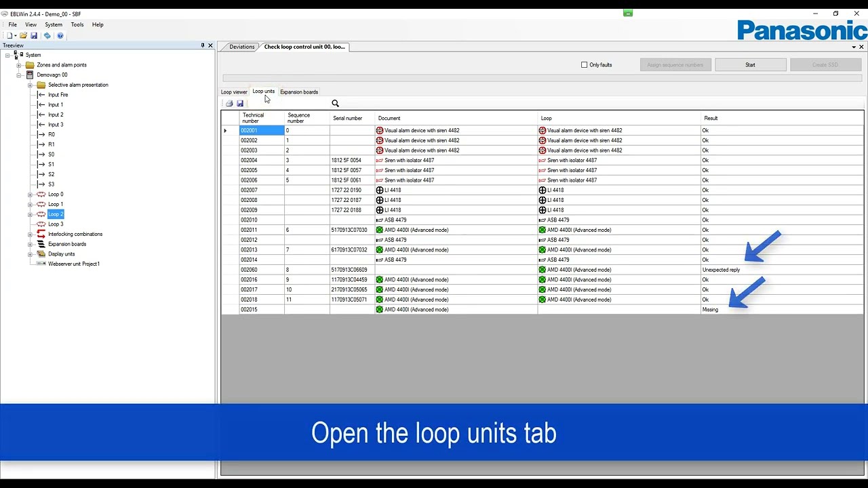Click the Document LI 4418 icon, row 002007
This screenshot has height=488, width=868.
pyautogui.click(x=380, y=190)
